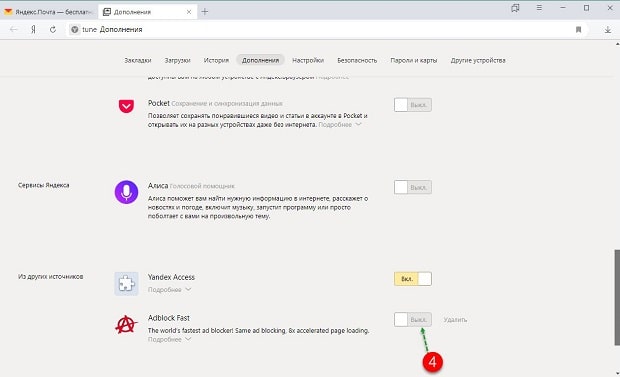The image size is (620, 377).
Task: Select the Дополнения browser tab
Action: [x=147, y=12]
